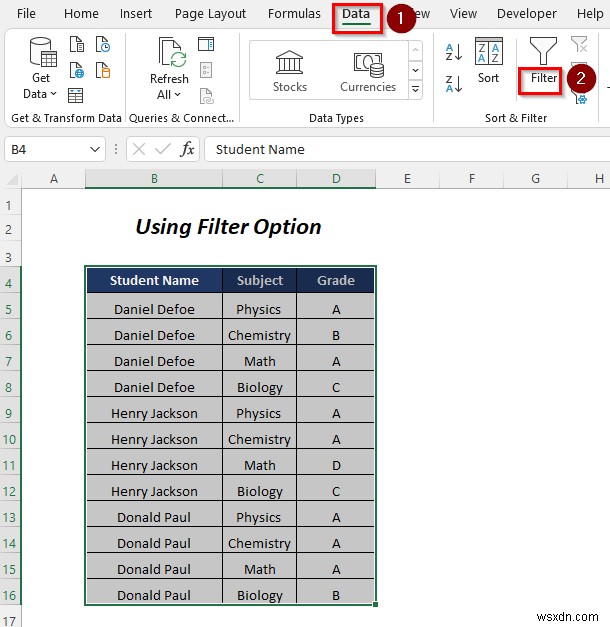Select column G header
The image size is (610, 627).
(535, 179)
